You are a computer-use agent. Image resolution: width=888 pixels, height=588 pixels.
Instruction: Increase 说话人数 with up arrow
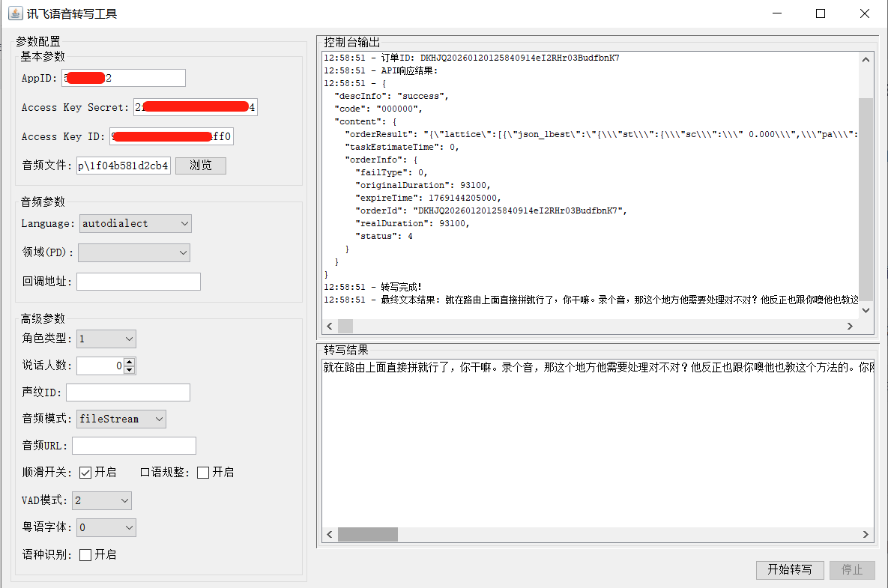coord(130,362)
